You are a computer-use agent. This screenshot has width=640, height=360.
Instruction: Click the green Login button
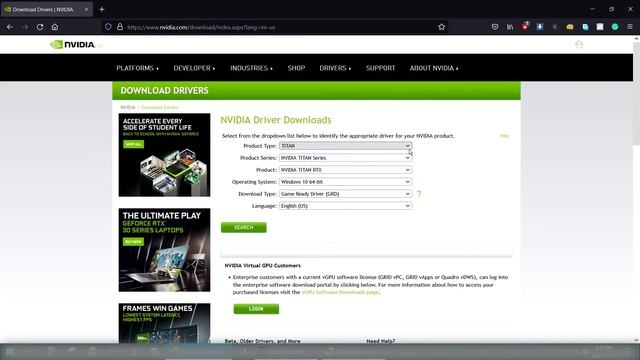256,309
